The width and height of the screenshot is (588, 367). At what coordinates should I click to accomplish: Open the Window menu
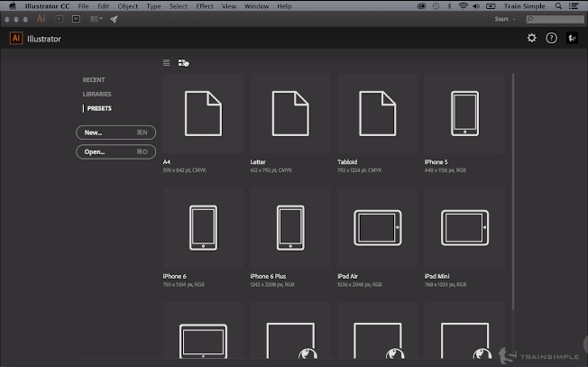(x=256, y=5)
